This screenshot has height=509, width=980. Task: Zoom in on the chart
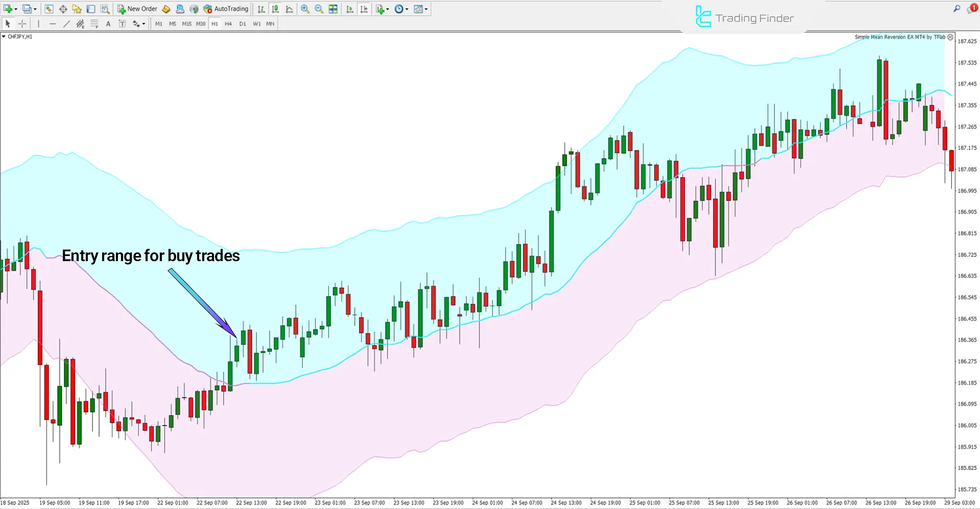[x=305, y=9]
